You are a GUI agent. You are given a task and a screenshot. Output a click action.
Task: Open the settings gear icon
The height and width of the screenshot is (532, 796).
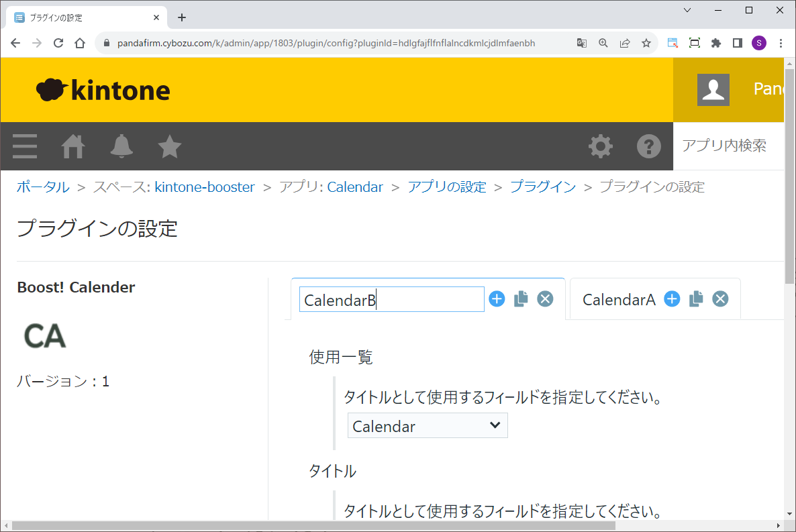coord(600,146)
